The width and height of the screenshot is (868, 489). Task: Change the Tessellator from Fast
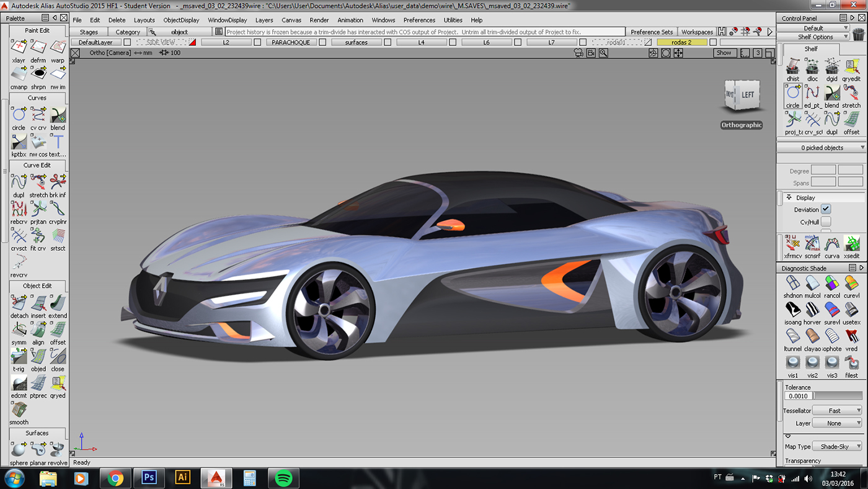pos(837,410)
